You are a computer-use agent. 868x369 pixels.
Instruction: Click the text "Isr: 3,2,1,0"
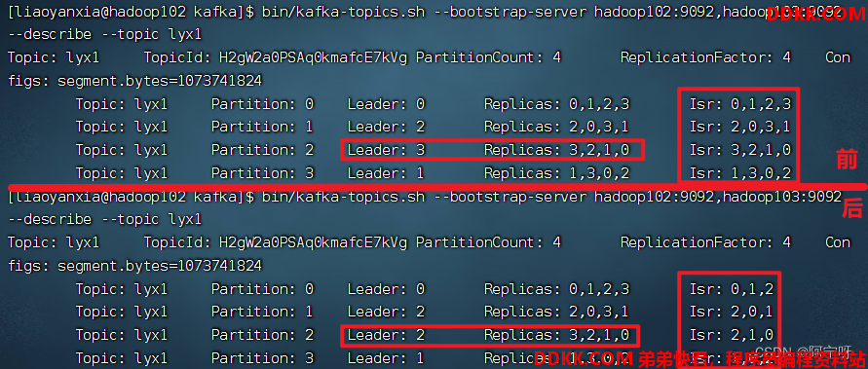coord(740,150)
